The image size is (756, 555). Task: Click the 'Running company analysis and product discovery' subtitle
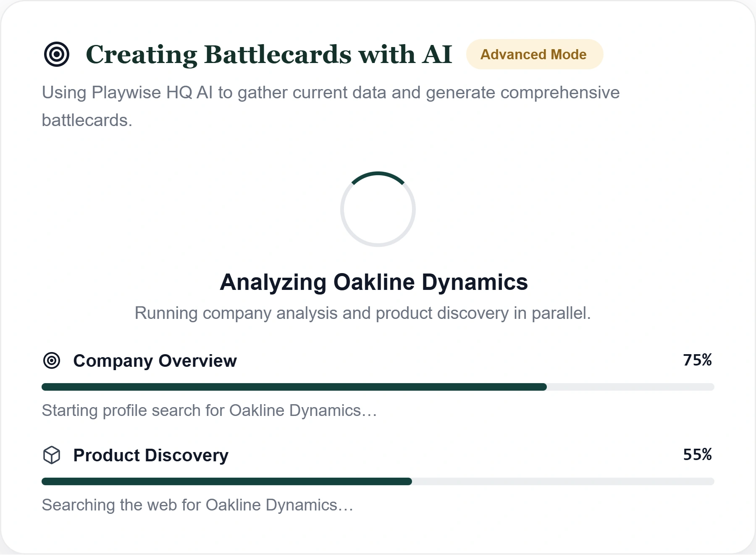point(363,313)
